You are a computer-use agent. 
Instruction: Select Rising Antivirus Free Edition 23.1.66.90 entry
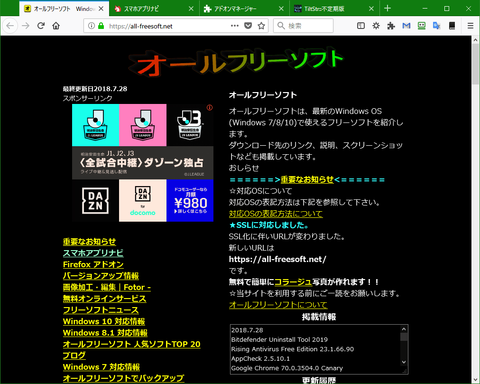[292, 349]
